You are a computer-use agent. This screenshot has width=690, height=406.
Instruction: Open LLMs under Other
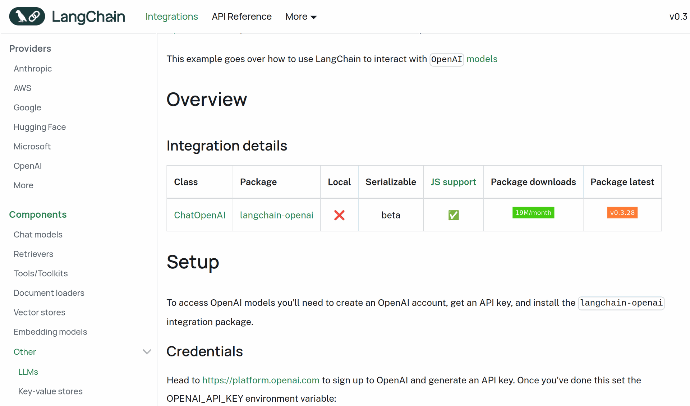pos(28,372)
